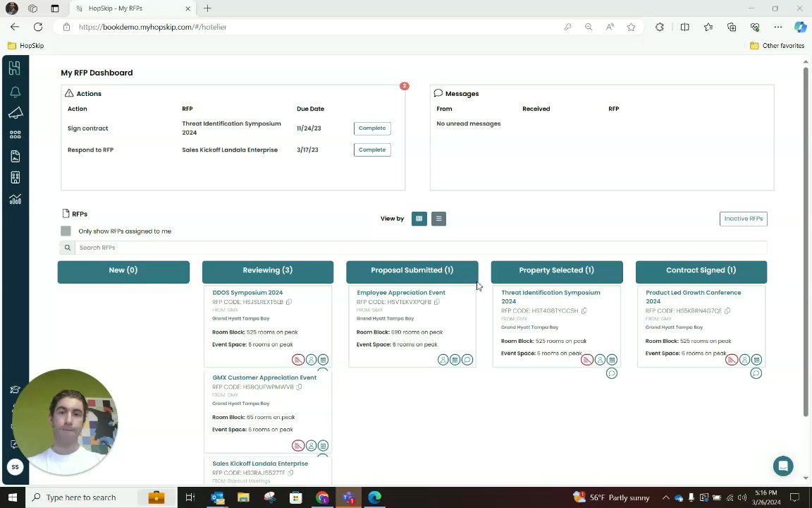Select the Contract Signed (1) column header
The height and width of the screenshot is (508, 812).
point(701,272)
